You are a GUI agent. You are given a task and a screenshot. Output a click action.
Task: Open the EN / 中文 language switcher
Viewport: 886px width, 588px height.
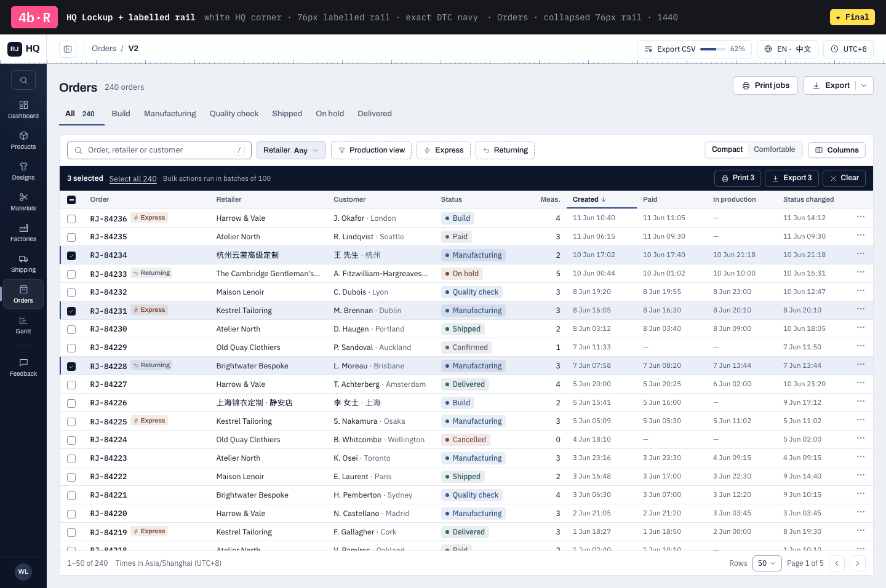point(788,49)
